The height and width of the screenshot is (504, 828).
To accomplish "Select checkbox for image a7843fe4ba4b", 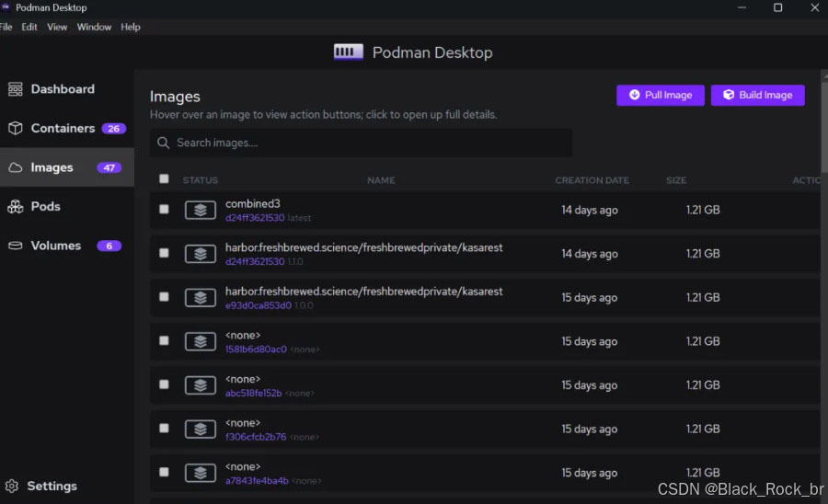I will 165,473.
